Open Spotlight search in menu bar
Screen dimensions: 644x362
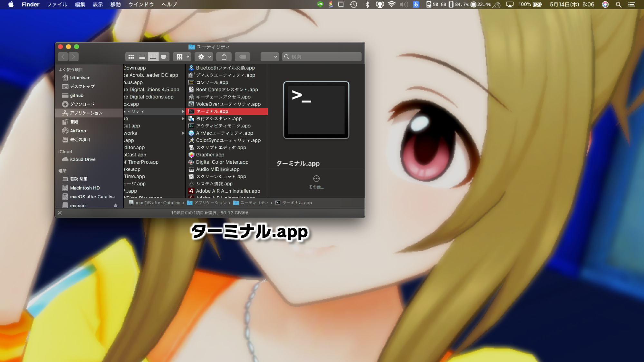pos(618,5)
